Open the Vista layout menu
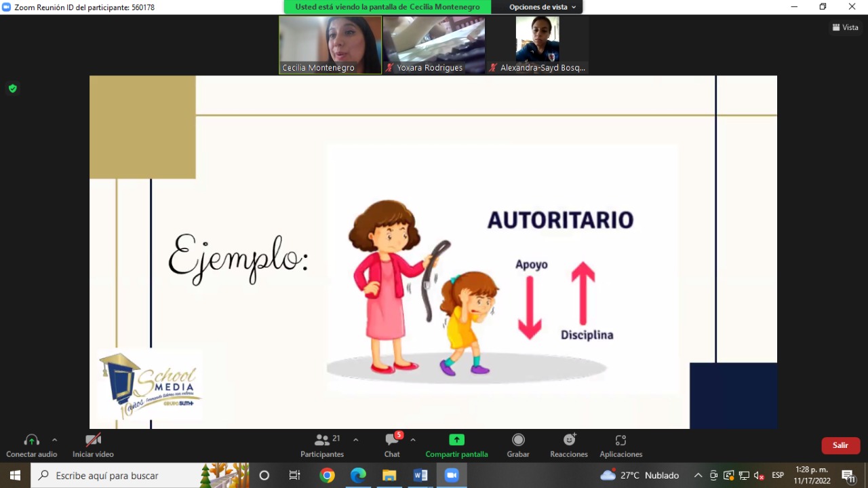868x488 pixels. tap(846, 27)
